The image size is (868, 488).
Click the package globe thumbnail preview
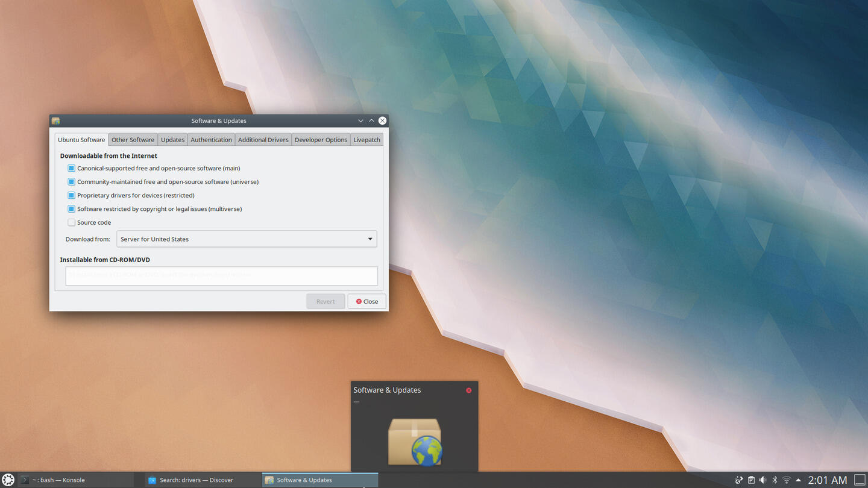point(415,442)
